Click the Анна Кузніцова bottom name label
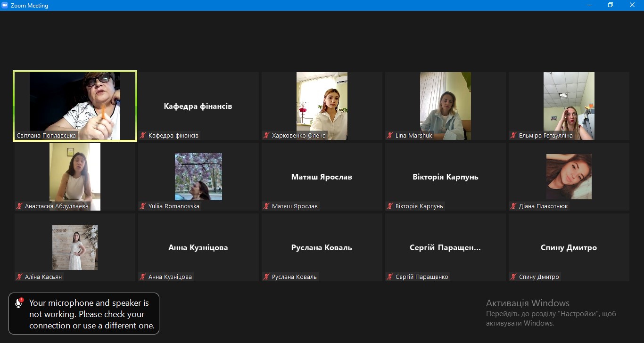Viewport: 644px width, 343px height. 170,277
